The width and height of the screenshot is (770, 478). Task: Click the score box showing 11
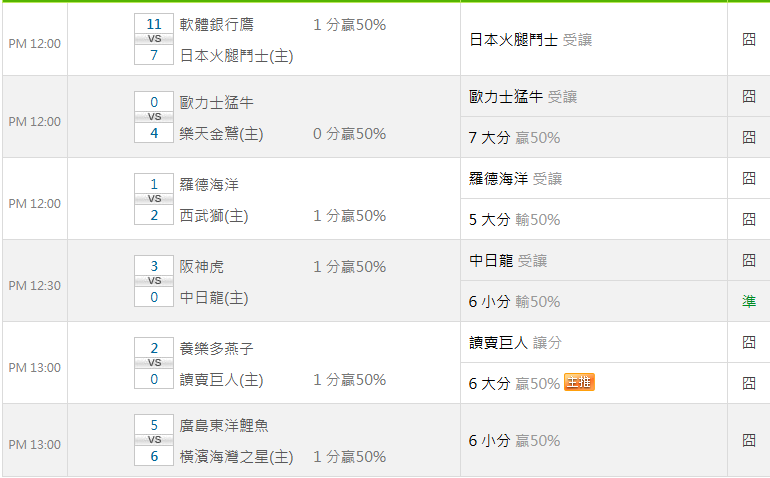pos(154,24)
